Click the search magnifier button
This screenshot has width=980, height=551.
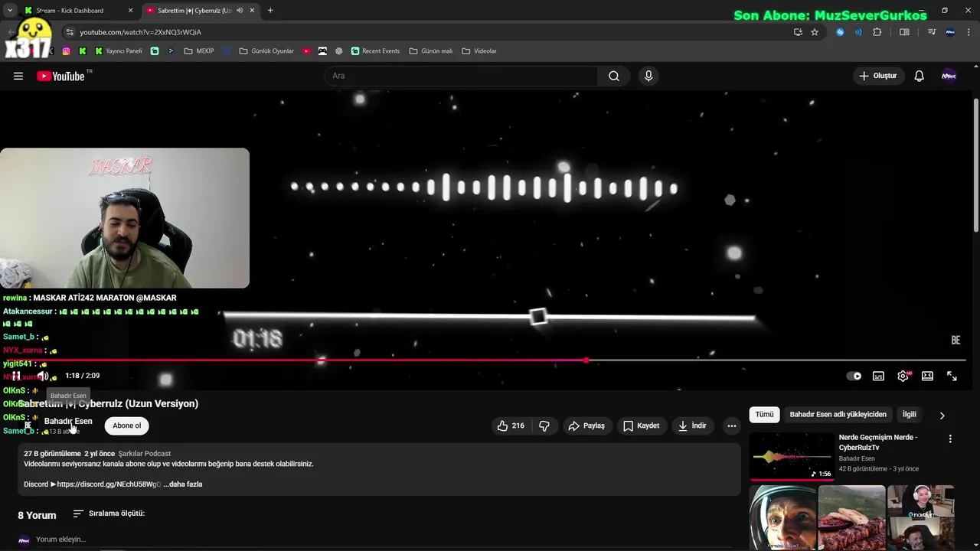tap(614, 76)
